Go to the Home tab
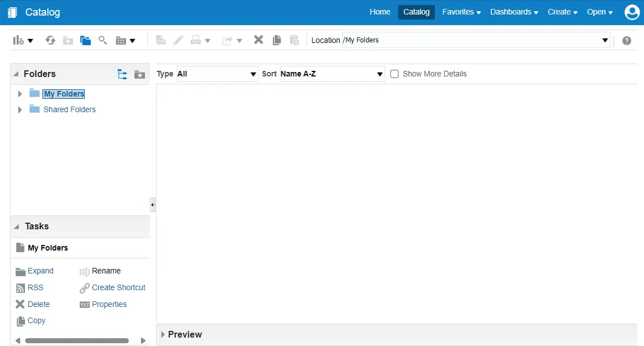This screenshot has height=346, width=644. [x=380, y=12]
